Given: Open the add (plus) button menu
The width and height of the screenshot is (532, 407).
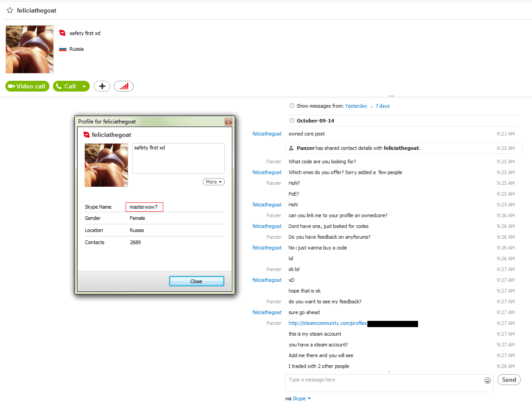Looking at the screenshot, I should tap(102, 86).
